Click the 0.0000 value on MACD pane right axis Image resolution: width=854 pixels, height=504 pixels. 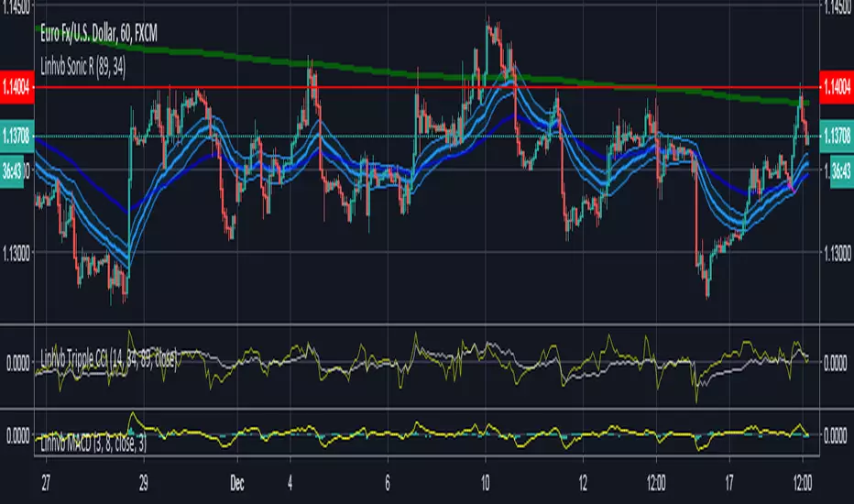click(x=836, y=436)
